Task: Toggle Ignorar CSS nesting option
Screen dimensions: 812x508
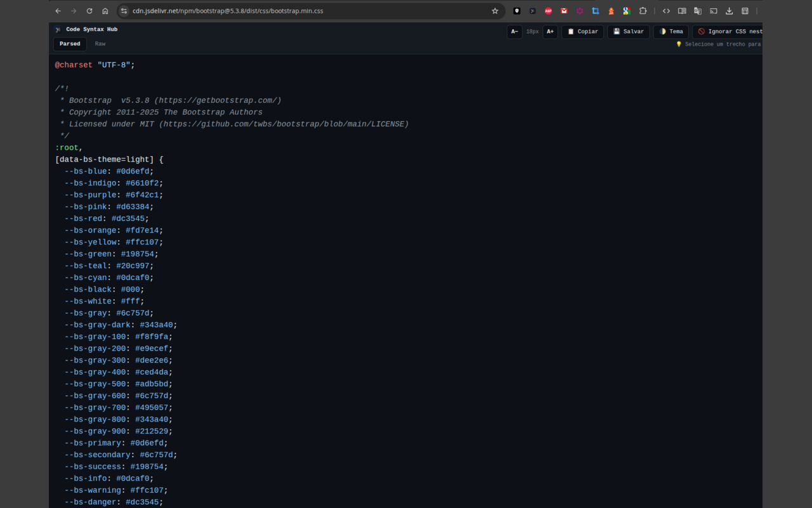Action: tap(728, 31)
